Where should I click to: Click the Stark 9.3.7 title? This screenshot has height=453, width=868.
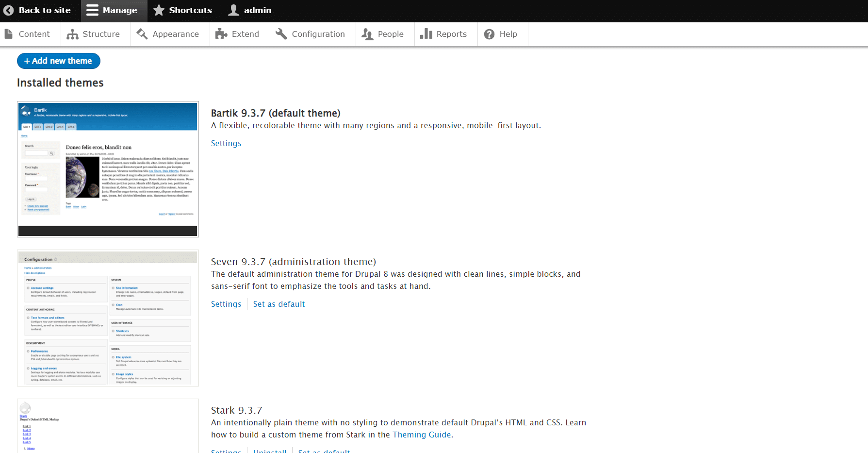point(236,410)
